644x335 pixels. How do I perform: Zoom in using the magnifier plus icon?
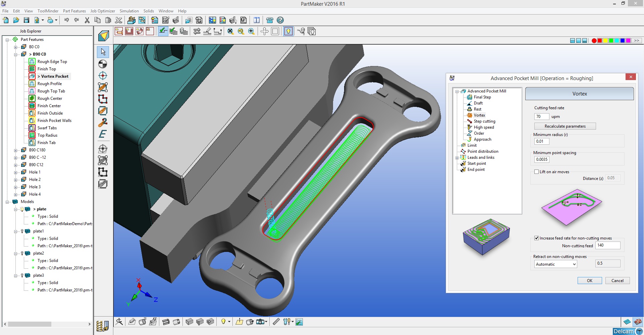pos(251,31)
